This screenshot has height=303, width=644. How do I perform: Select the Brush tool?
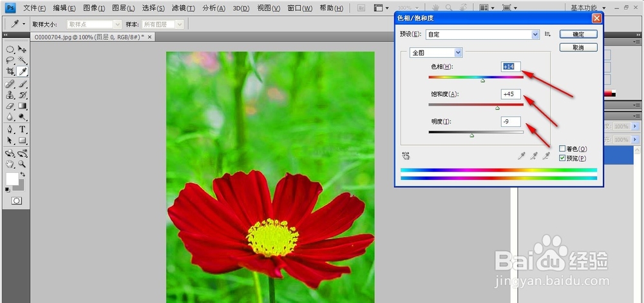[23, 84]
